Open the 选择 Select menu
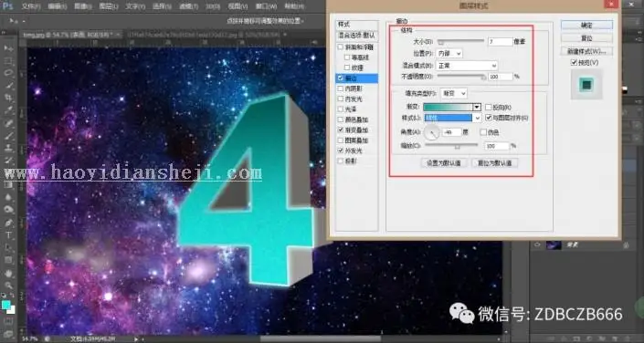This screenshot has width=644, height=343. tap(163, 6)
